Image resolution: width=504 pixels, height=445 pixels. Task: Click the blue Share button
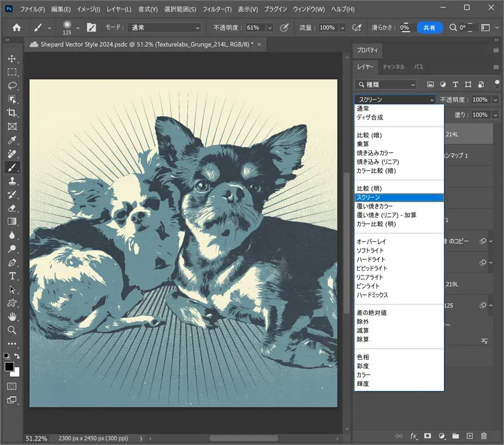coord(429,27)
